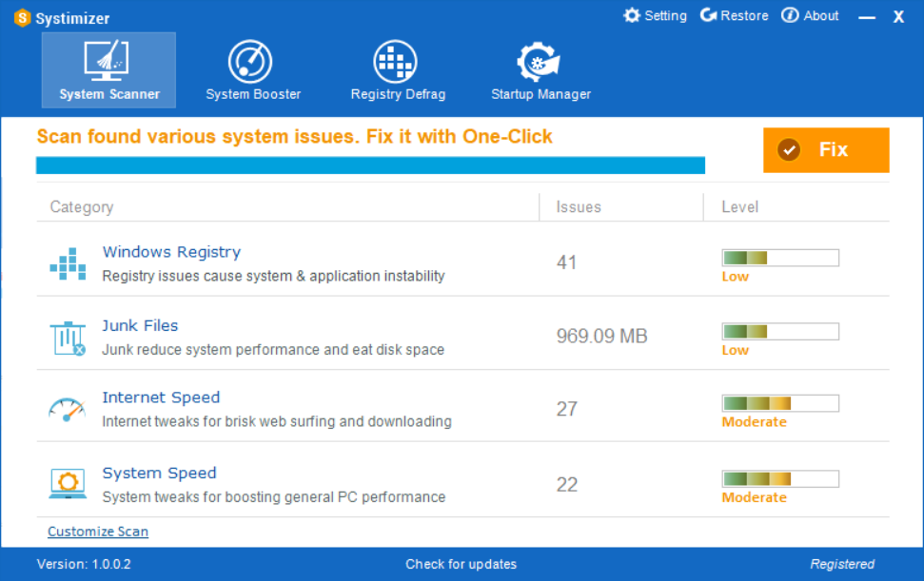Click the Issues column header

click(x=579, y=207)
